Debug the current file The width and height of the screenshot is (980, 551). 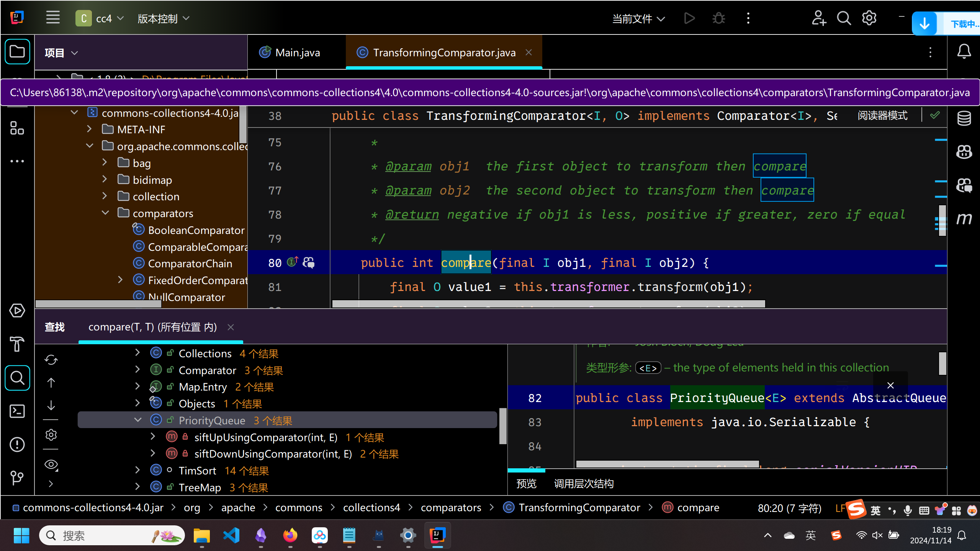(x=719, y=18)
